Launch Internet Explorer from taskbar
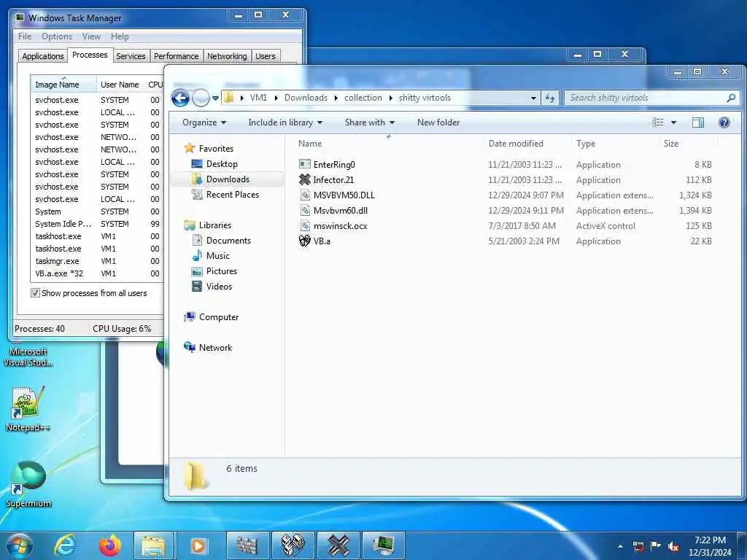Screen dimensions: 747x560 (x=65, y=545)
